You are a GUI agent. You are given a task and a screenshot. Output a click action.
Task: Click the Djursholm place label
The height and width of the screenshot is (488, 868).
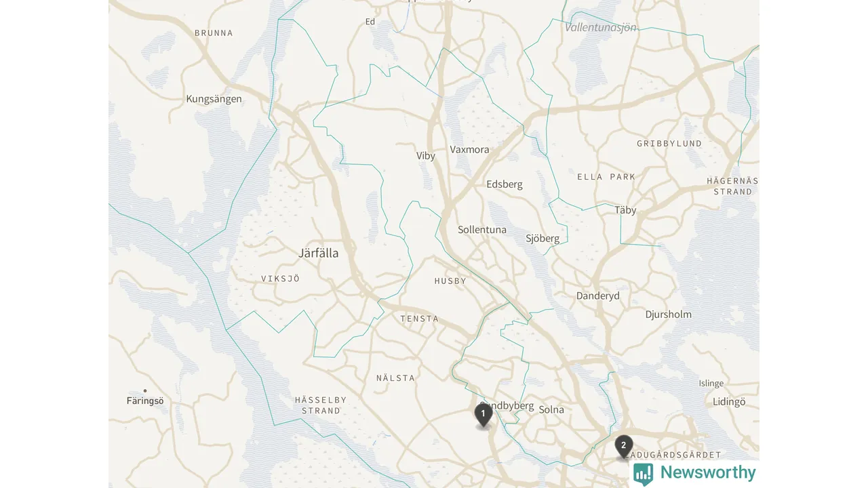[669, 314]
